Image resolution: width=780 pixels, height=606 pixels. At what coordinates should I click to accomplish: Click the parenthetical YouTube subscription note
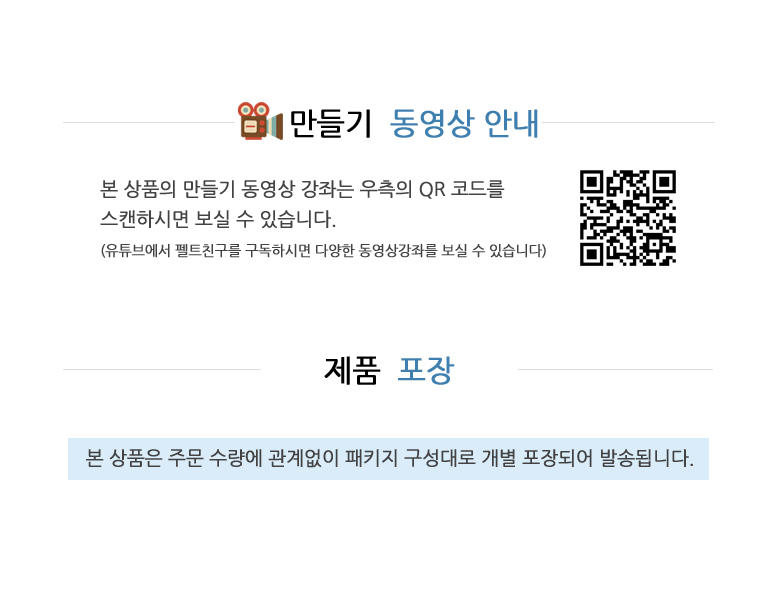click(323, 250)
